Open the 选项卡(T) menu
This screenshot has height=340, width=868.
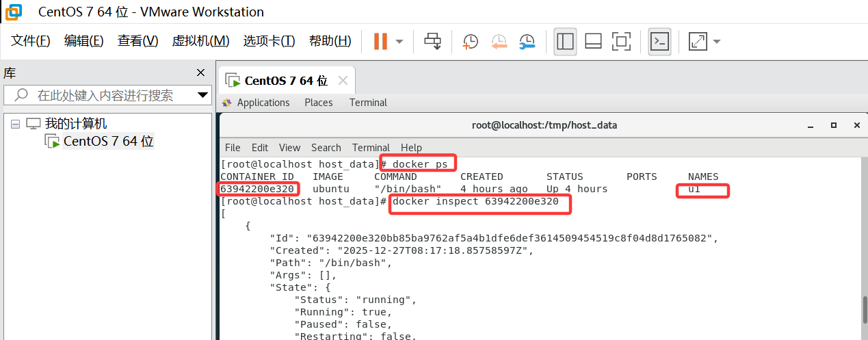coord(269,41)
